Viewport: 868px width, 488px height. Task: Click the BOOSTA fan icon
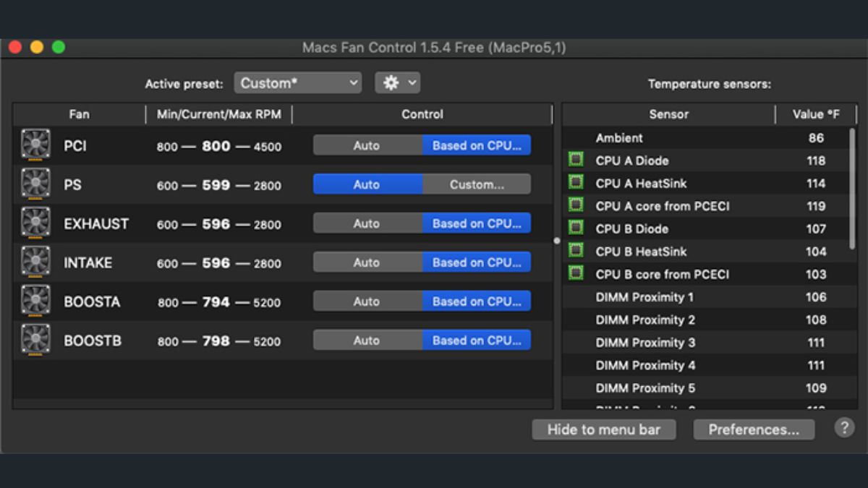[x=35, y=301]
